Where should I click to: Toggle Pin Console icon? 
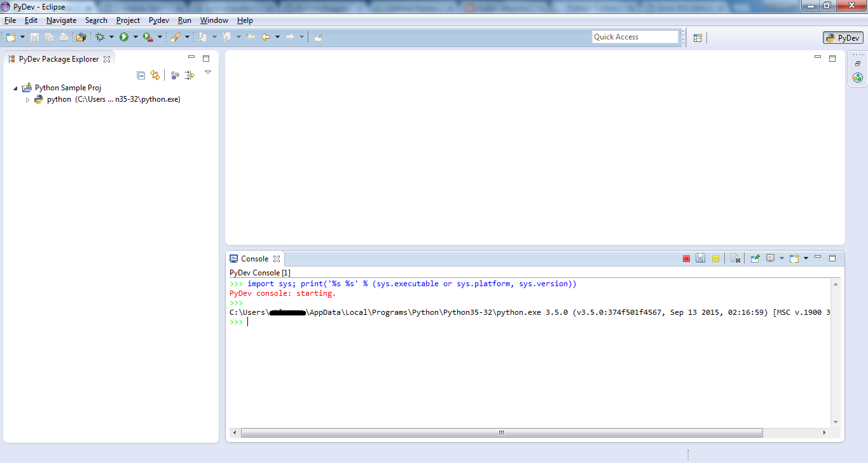(755, 258)
